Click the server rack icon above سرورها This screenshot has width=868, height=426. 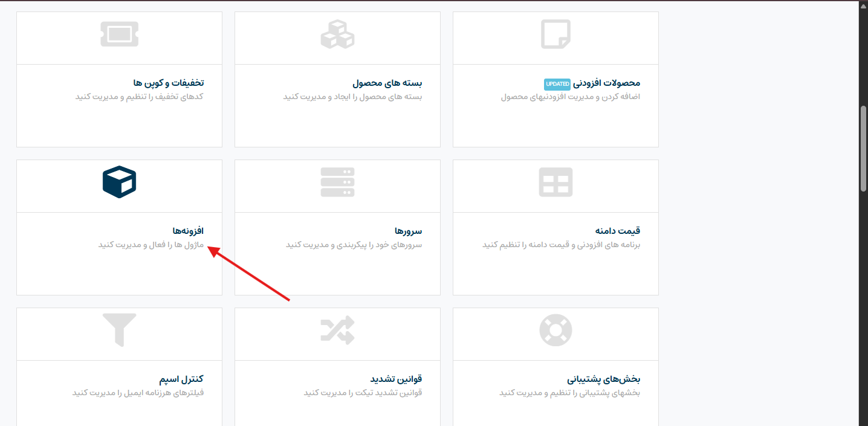point(337,182)
